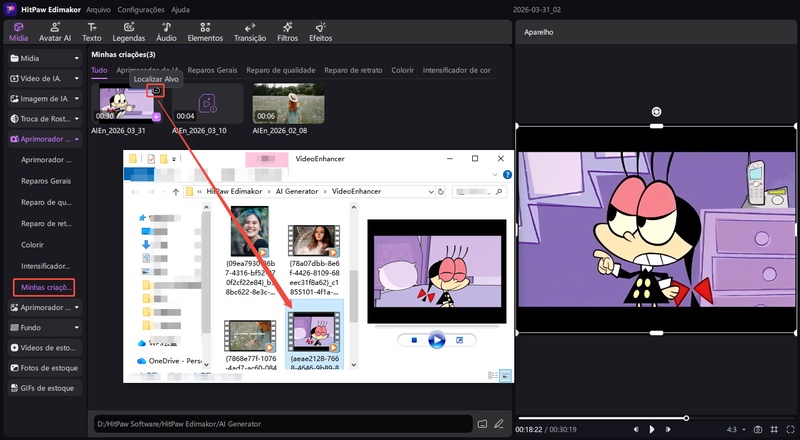
Task: Open the Transição transitions tool
Action: coord(250,32)
